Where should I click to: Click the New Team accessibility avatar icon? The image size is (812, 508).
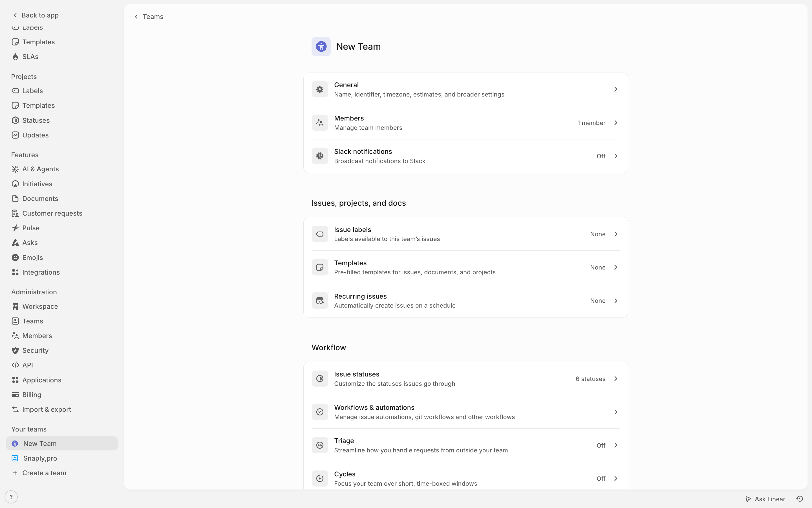[321, 46]
